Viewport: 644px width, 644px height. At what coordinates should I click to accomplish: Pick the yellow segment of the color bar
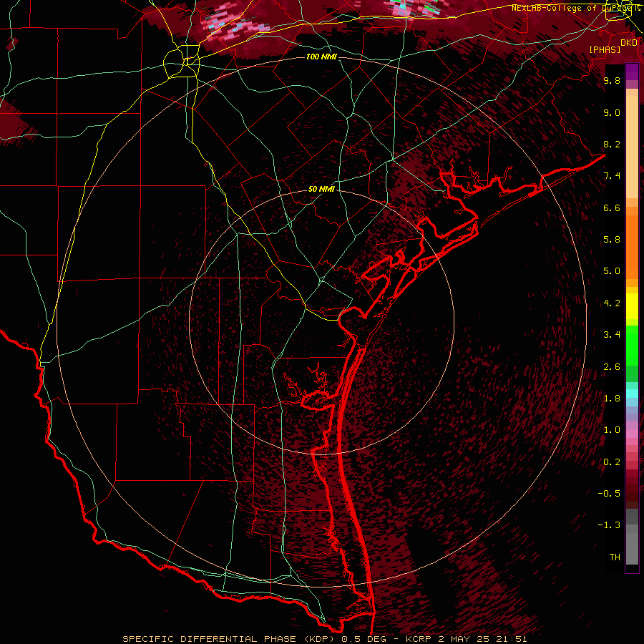(x=632, y=306)
